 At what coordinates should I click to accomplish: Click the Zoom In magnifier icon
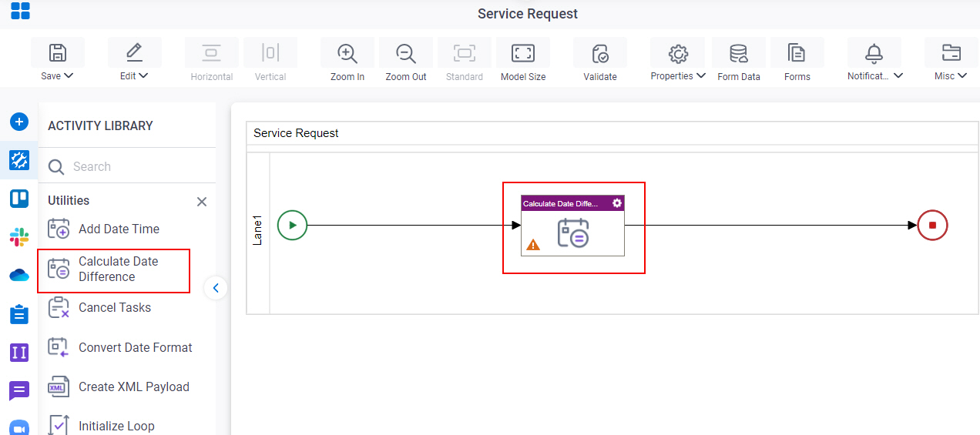click(347, 52)
